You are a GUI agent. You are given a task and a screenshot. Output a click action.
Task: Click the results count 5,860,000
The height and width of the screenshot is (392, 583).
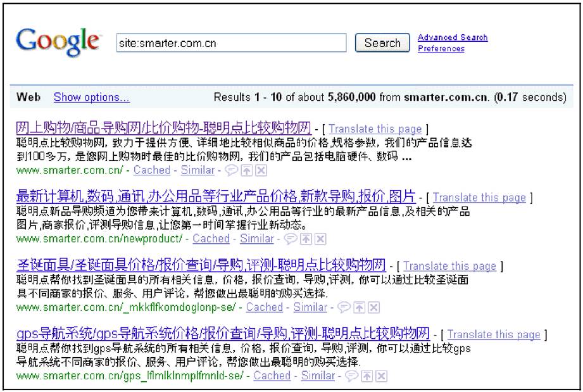pyautogui.click(x=352, y=97)
